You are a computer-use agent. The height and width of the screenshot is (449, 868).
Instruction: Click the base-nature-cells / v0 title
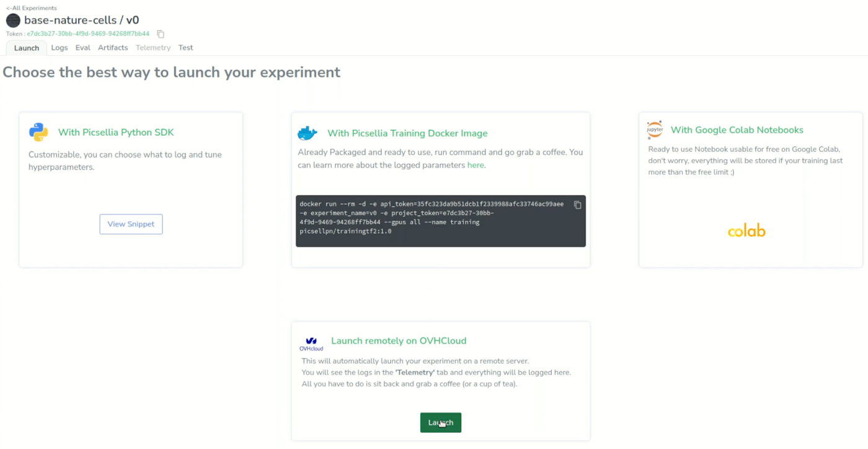81,20
